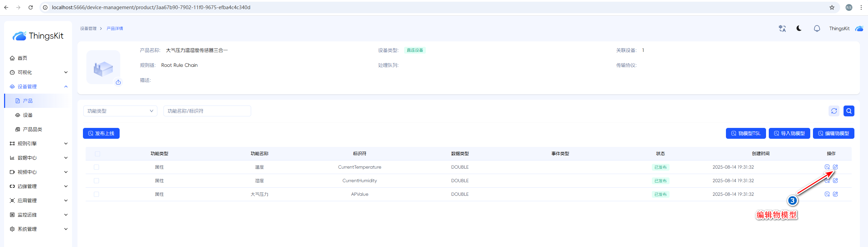868x247 pixels.
Task: Click view detail icon for the APValue row
Action: 827,194
